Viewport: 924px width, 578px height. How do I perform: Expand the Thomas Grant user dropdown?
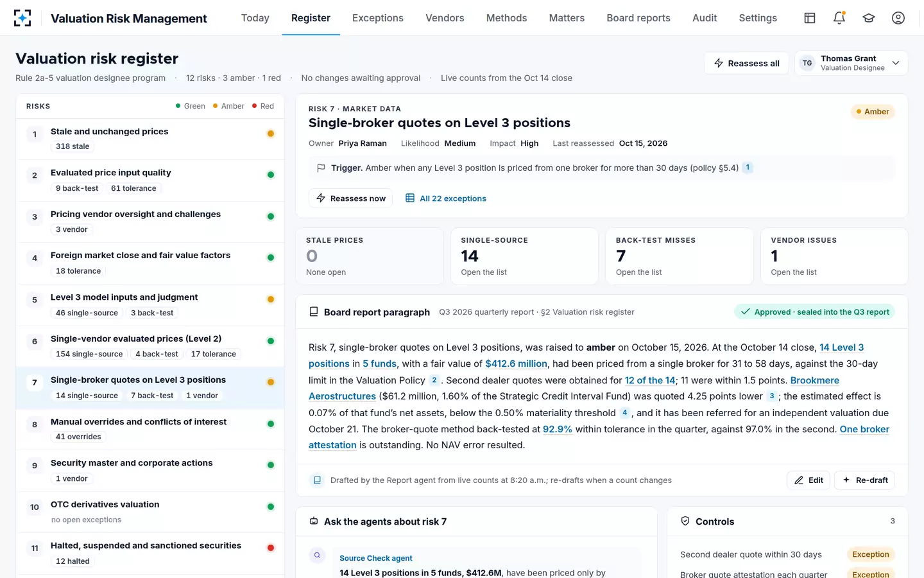(x=851, y=63)
